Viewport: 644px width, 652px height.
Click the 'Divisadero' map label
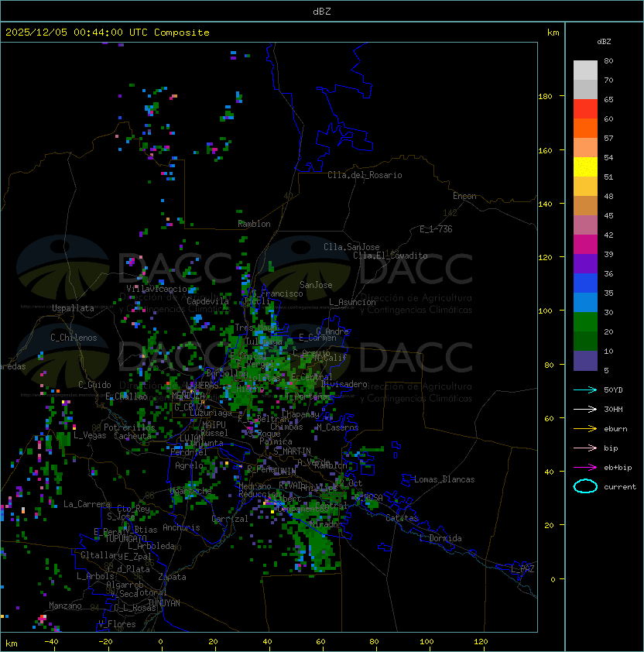pyautogui.click(x=344, y=384)
